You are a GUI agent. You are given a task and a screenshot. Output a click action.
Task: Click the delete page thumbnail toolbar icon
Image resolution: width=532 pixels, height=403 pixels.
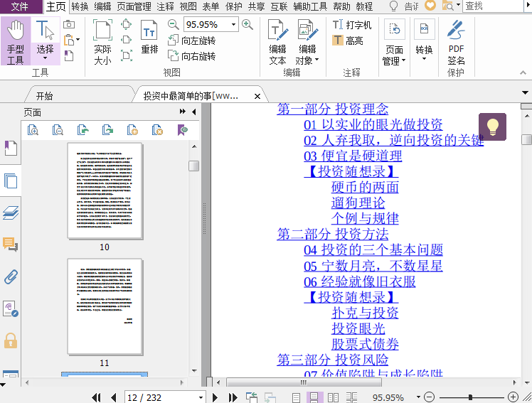pos(157,130)
